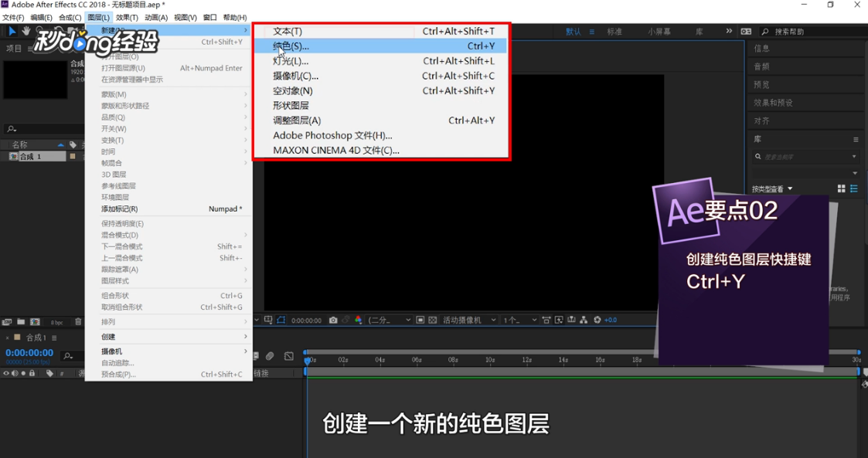Open the 库 panel hamburger menu

tap(856, 139)
